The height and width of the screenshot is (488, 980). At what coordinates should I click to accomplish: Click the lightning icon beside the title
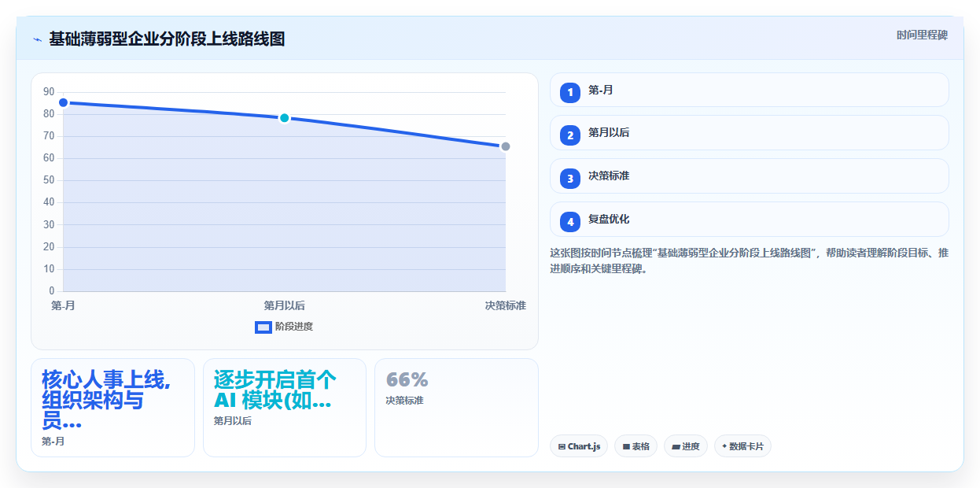point(38,39)
